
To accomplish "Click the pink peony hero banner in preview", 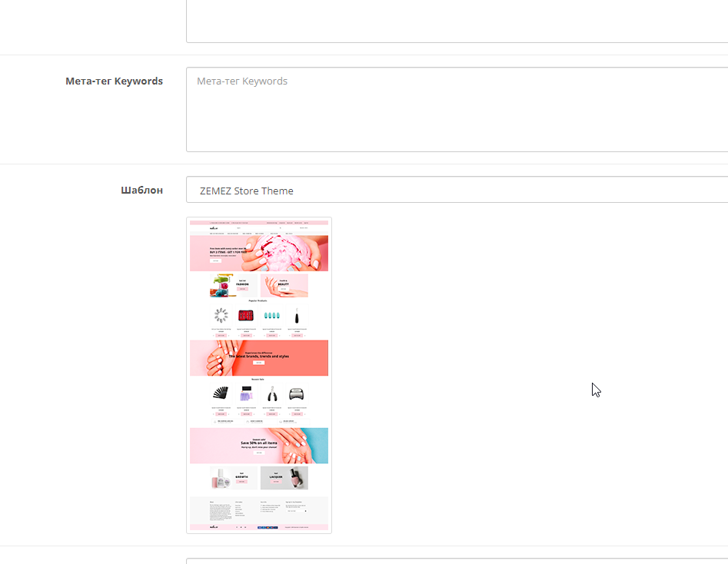I will pyautogui.click(x=259, y=254).
